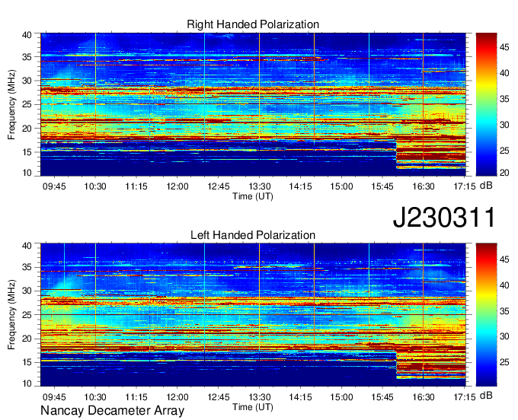Click "Time (UT)" label under Right Handed plot
This screenshot has height=420, width=518.
click(253, 196)
